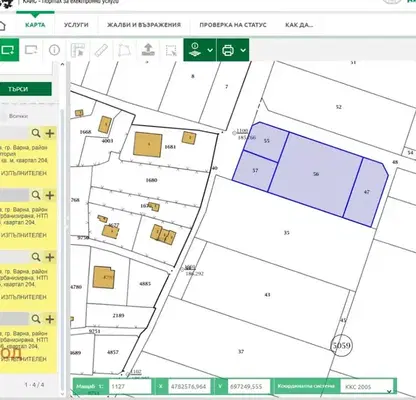Add second search result with plus
The height and width of the screenshot is (400, 416).
point(50,195)
